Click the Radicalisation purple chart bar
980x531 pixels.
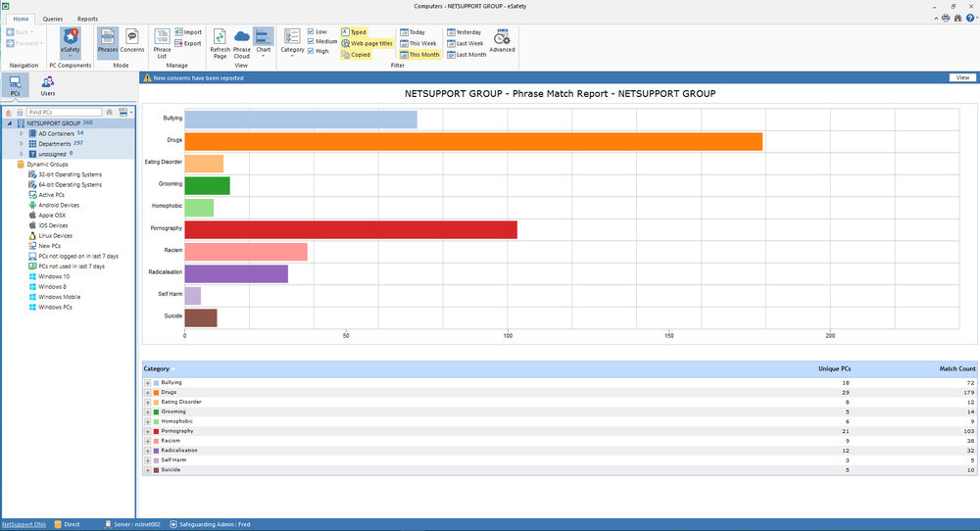236,273
